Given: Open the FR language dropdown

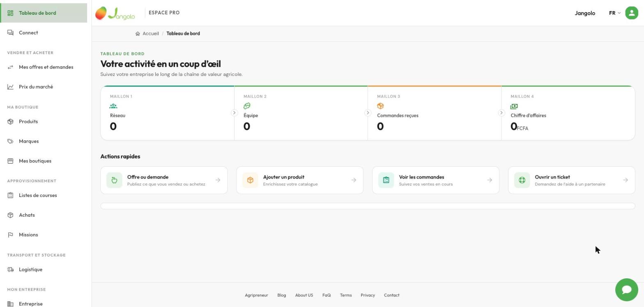Looking at the screenshot, I should pyautogui.click(x=614, y=13).
